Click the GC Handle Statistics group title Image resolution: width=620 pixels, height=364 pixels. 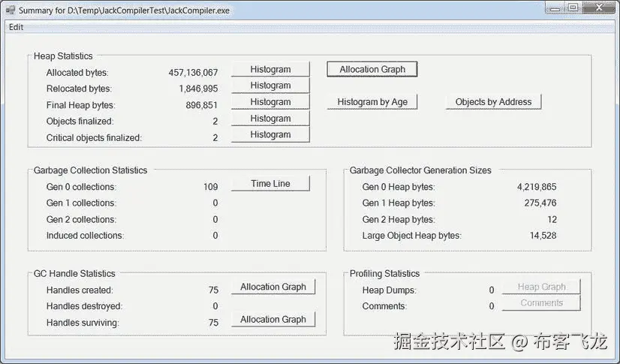[74, 273]
